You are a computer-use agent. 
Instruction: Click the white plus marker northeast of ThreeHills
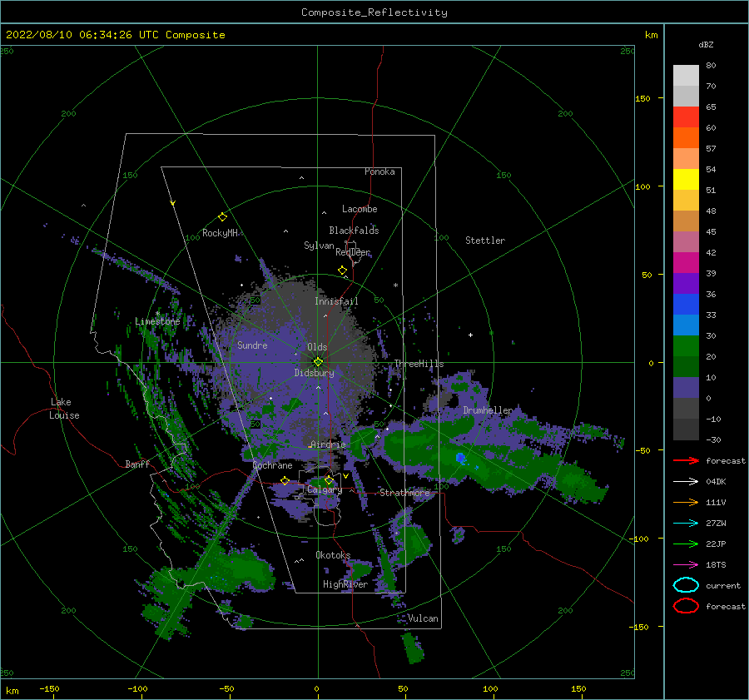pyautogui.click(x=470, y=335)
